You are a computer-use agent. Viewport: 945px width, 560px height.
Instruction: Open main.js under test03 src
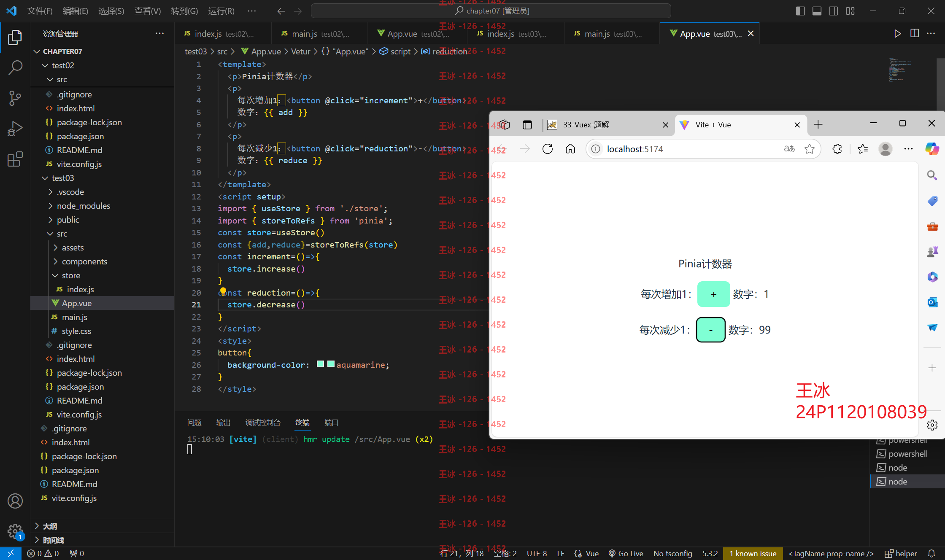click(74, 317)
